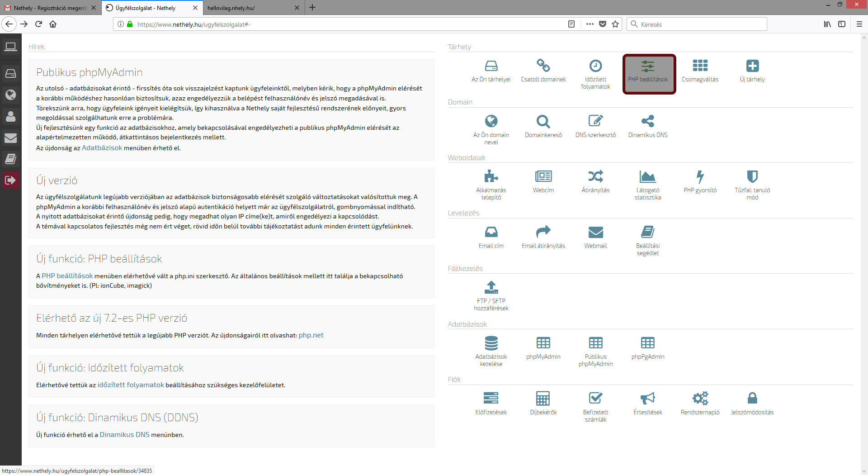The image size is (868, 475).
Task: Open Rendszernapló system log
Action: tap(700, 399)
